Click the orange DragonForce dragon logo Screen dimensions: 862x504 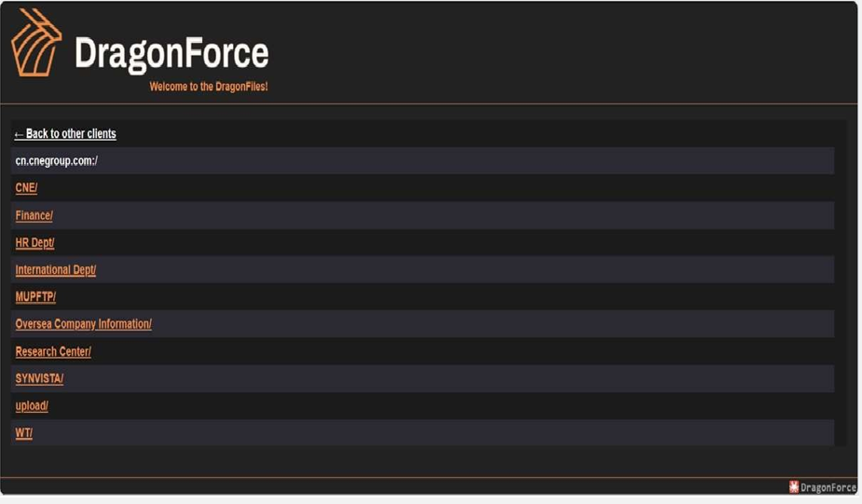tap(36, 43)
